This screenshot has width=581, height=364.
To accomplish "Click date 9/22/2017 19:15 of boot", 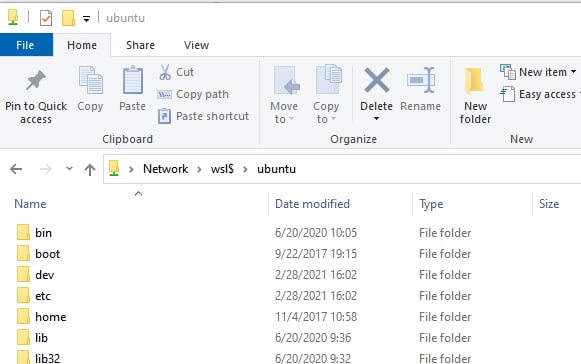I will click(316, 254).
